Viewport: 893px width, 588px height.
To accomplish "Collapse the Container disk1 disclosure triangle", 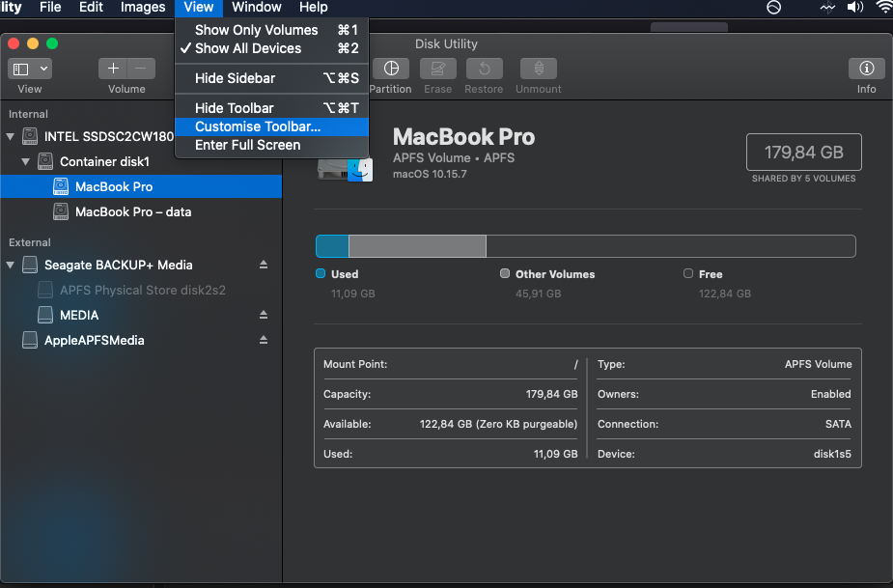I will pyautogui.click(x=26, y=161).
